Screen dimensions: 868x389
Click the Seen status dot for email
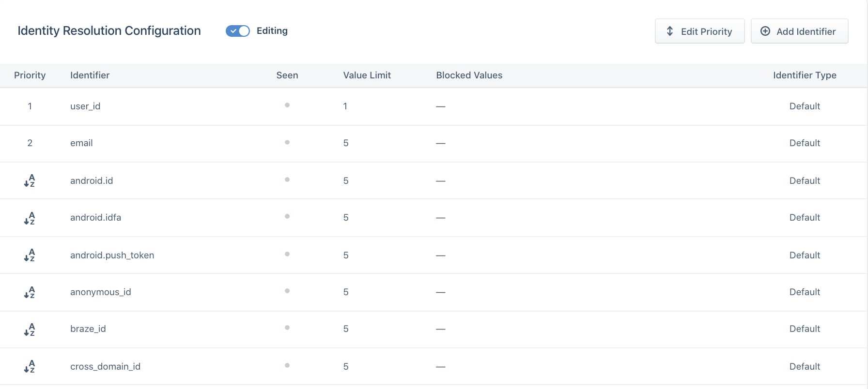[x=287, y=142]
